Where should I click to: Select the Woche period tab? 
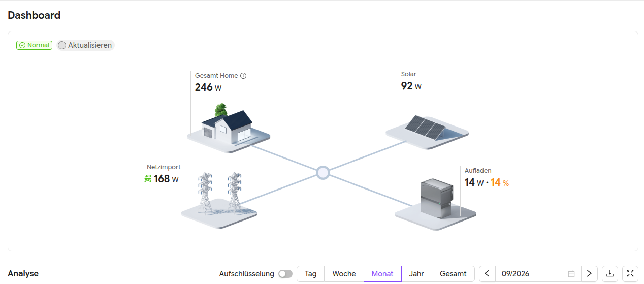point(344,274)
